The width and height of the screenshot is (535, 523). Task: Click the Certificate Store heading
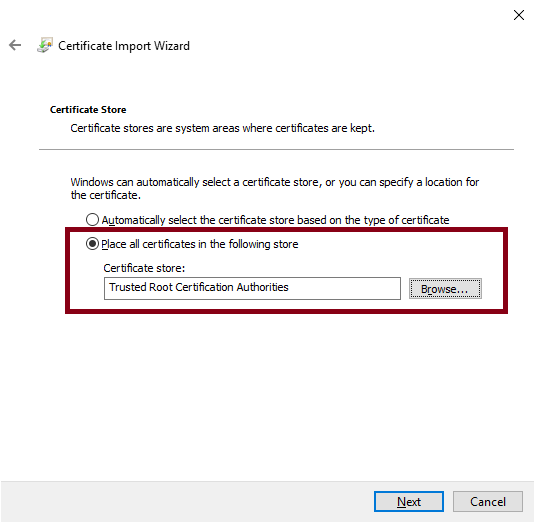[x=88, y=110]
